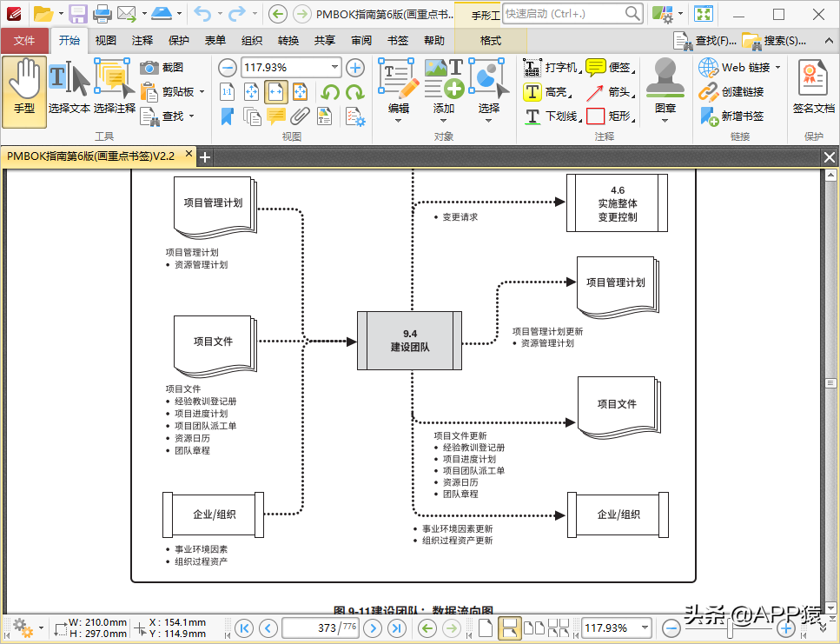Click the zoom slider in status bar
The height and width of the screenshot is (644, 840).
(x=728, y=627)
